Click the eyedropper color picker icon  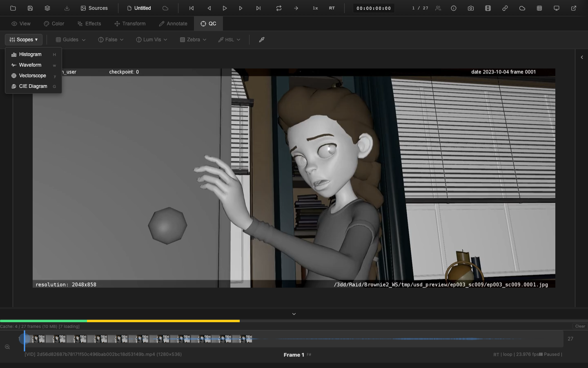(262, 40)
